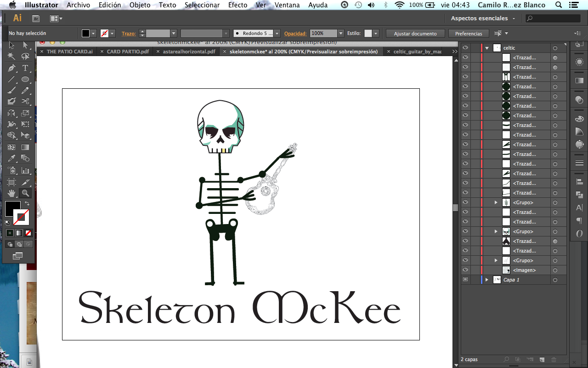Expand the Capa 1 layer
The height and width of the screenshot is (368, 588).
tap(487, 280)
